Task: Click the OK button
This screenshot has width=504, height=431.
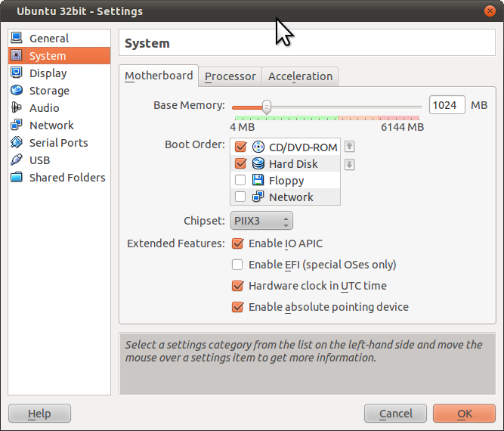Action: [x=464, y=414]
